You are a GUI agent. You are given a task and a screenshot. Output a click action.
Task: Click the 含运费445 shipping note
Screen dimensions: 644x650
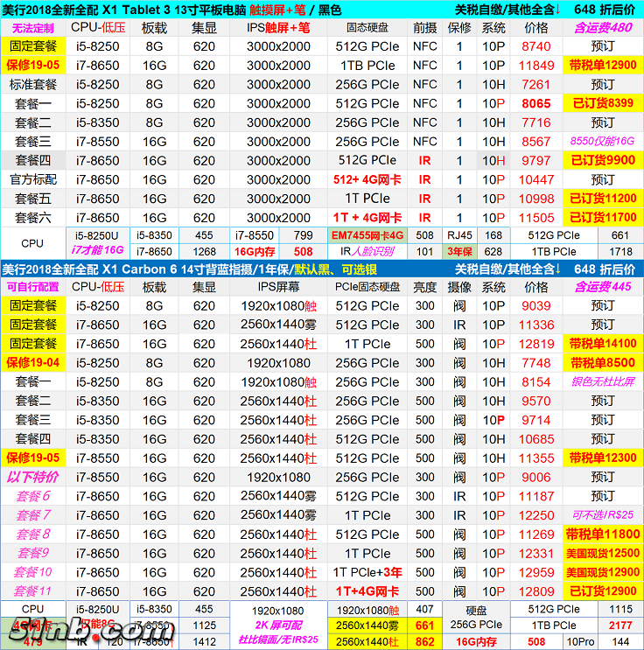click(x=602, y=286)
